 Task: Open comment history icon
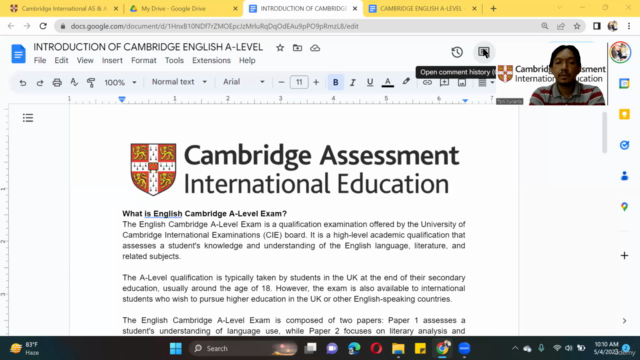(484, 52)
